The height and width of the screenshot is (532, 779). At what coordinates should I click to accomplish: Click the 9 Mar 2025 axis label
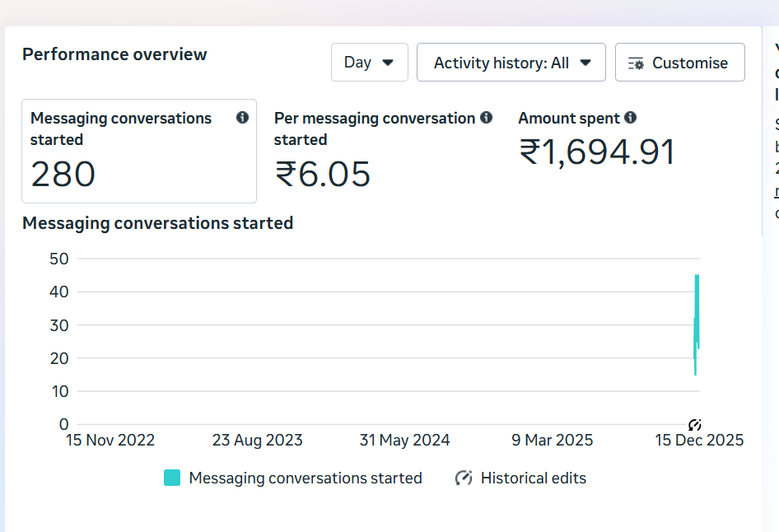(x=552, y=440)
